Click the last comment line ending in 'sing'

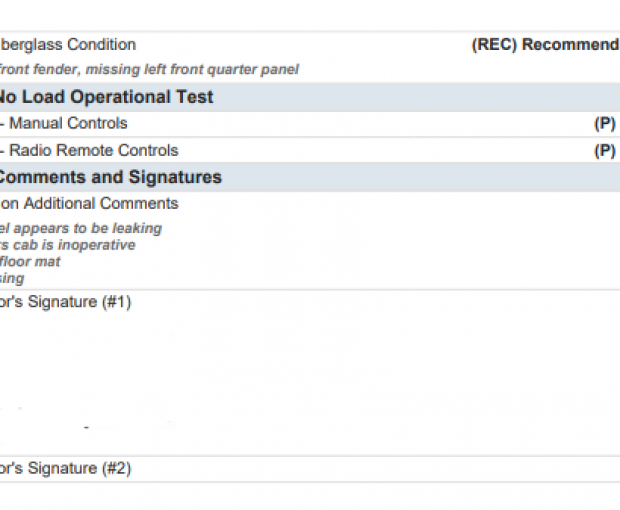(12, 279)
